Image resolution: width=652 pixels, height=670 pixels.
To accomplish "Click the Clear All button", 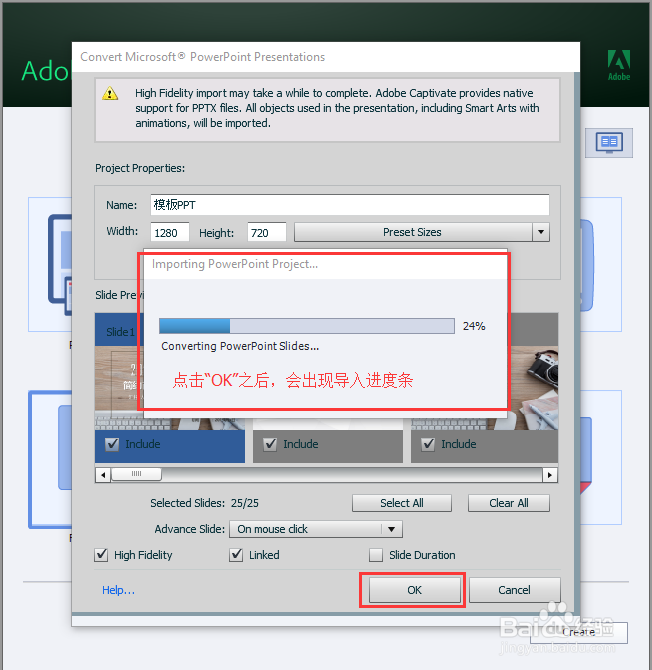I will click(x=508, y=503).
